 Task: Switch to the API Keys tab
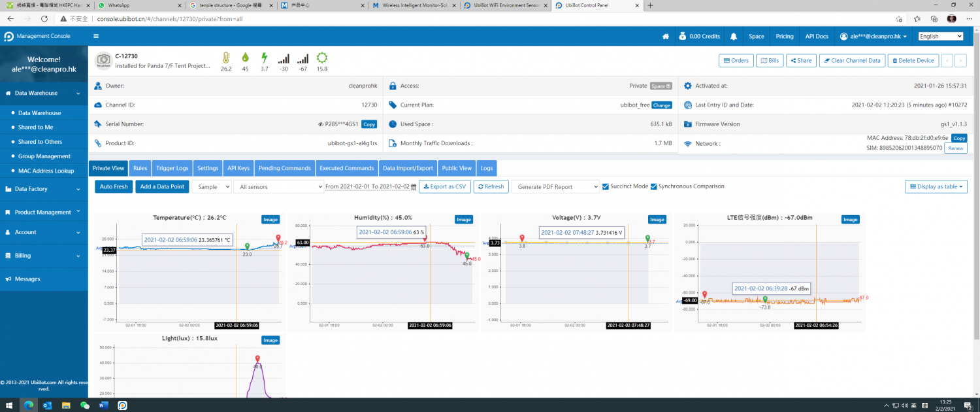[238, 168]
